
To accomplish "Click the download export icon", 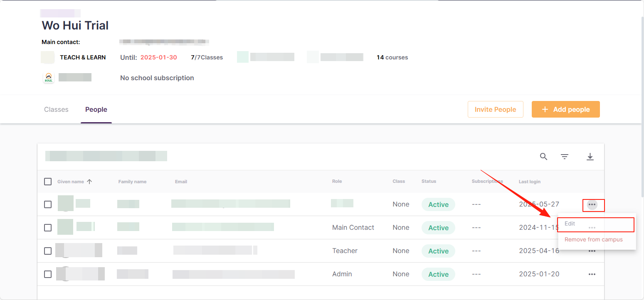I will [x=590, y=157].
